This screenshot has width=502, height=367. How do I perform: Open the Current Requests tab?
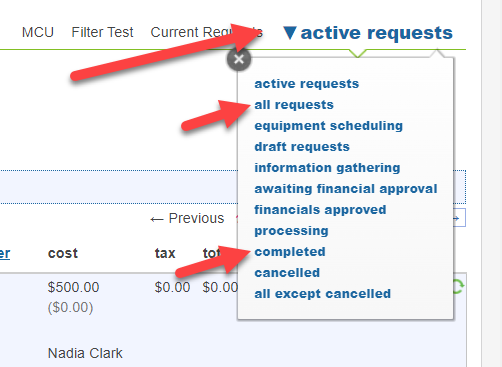(x=207, y=33)
